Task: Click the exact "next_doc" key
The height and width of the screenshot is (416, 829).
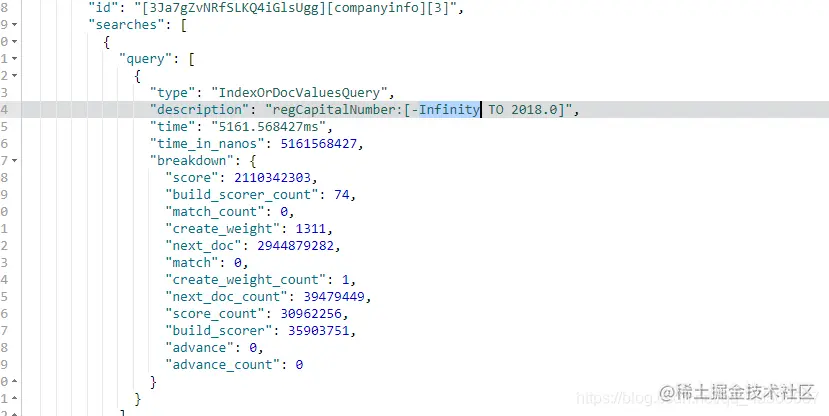Action: point(204,245)
